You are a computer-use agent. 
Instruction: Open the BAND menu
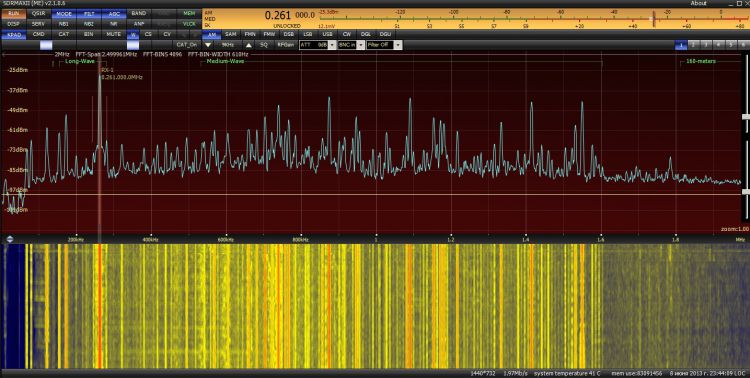point(139,13)
